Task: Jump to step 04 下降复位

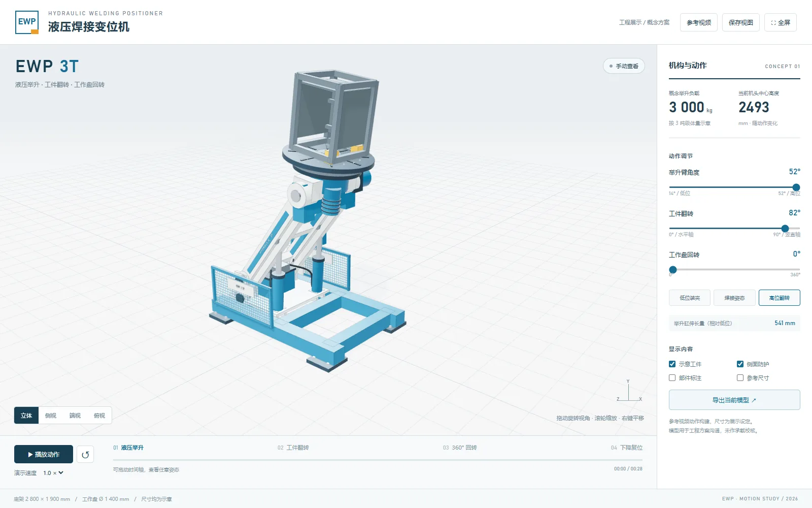Action: click(x=627, y=448)
